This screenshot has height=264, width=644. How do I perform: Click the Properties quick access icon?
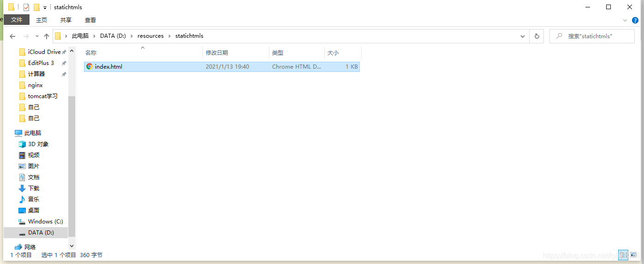tap(26, 7)
